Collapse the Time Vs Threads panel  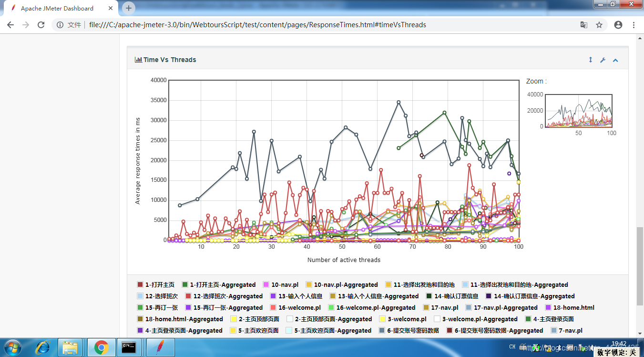point(615,60)
